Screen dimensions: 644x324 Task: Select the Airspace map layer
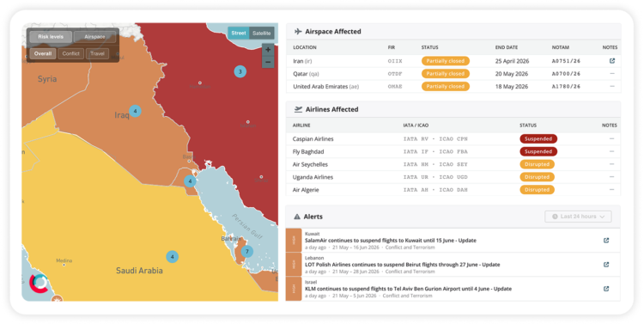(94, 37)
